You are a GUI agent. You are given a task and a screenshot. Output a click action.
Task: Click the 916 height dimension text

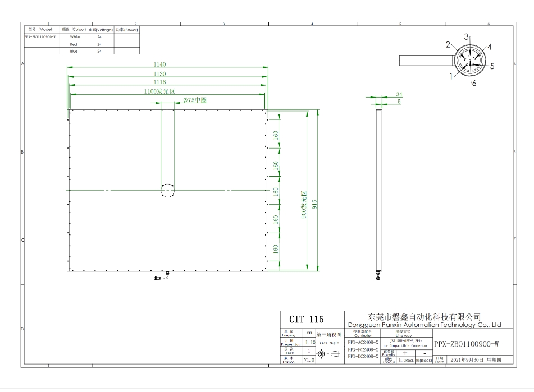click(316, 201)
